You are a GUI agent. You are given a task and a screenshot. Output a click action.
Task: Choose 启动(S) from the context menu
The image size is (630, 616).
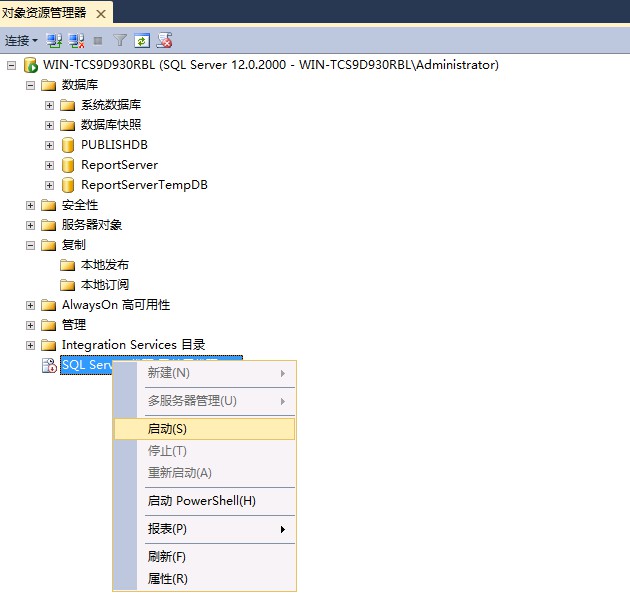(x=167, y=428)
